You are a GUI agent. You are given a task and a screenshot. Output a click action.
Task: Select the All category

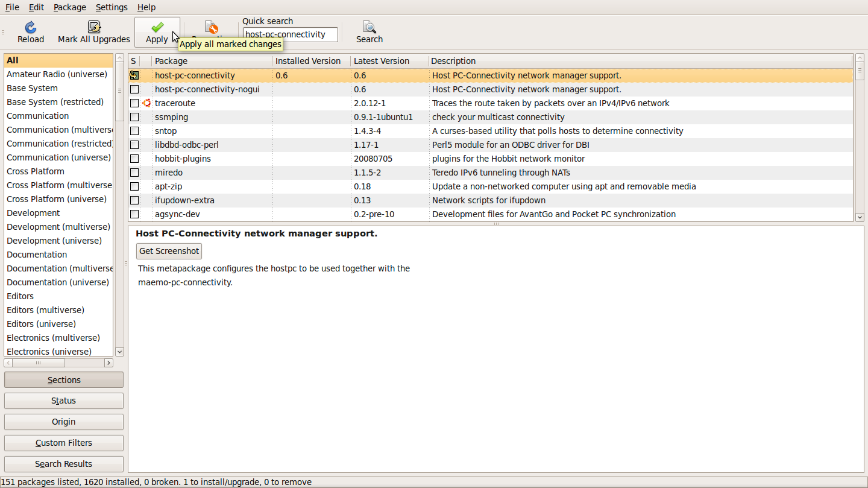58,60
